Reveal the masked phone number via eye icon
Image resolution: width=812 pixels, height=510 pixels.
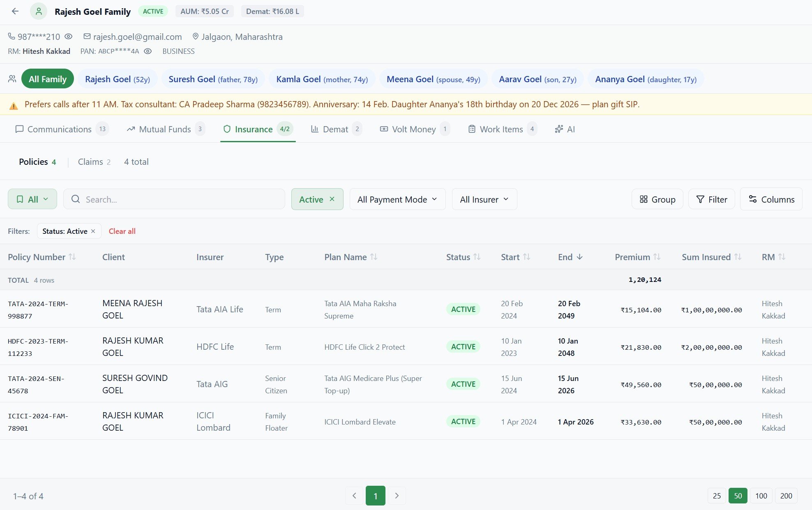[x=68, y=37]
